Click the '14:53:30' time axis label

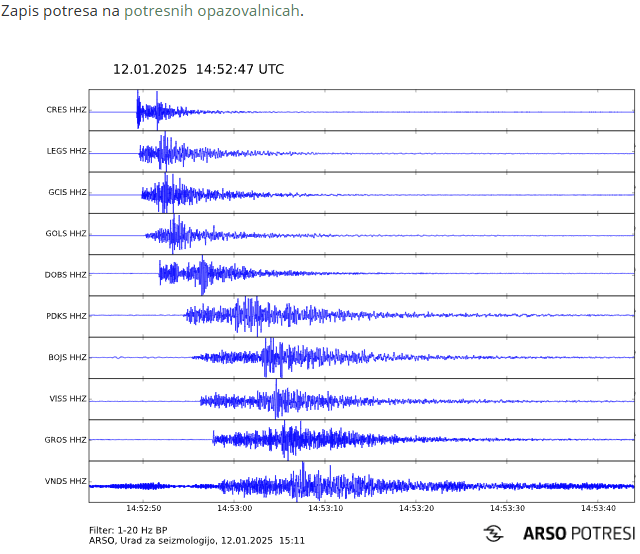point(507,508)
